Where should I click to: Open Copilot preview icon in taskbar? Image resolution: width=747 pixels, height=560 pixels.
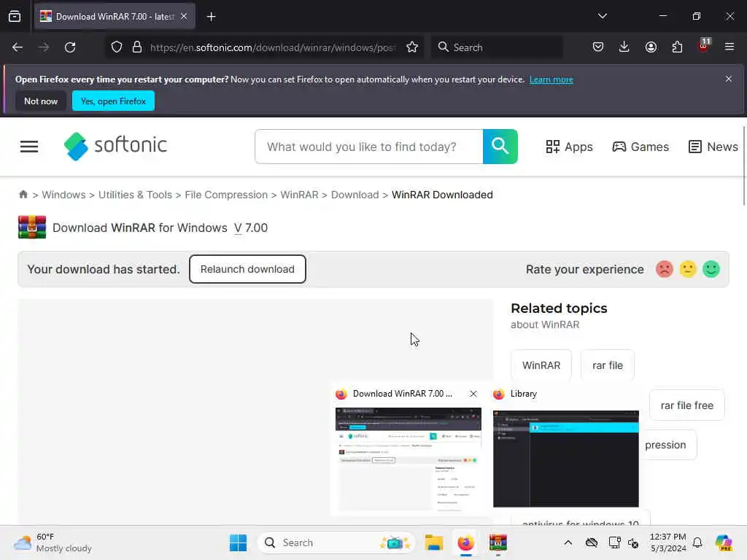pyautogui.click(x=724, y=542)
